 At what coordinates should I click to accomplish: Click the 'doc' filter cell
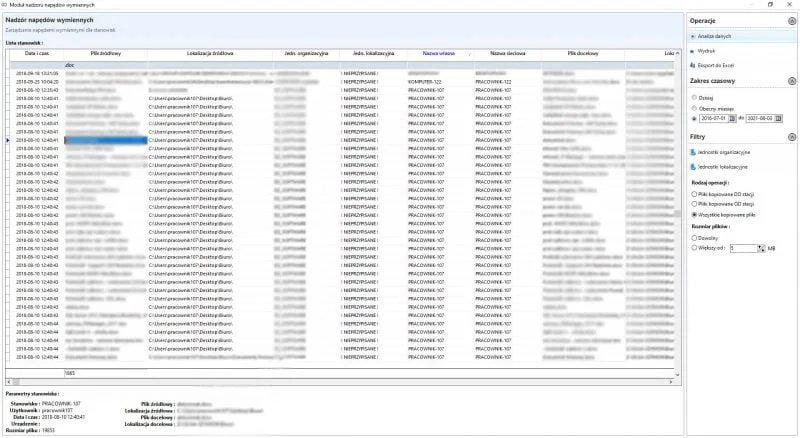106,65
